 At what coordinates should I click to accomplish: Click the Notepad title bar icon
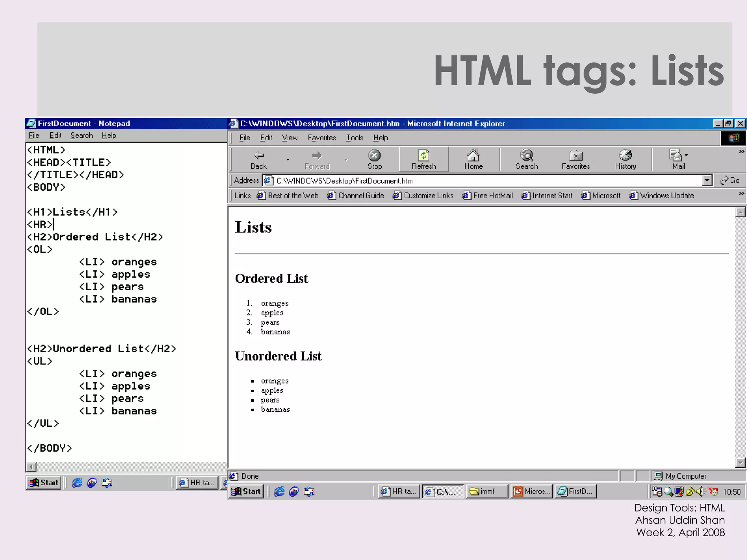[31, 124]
